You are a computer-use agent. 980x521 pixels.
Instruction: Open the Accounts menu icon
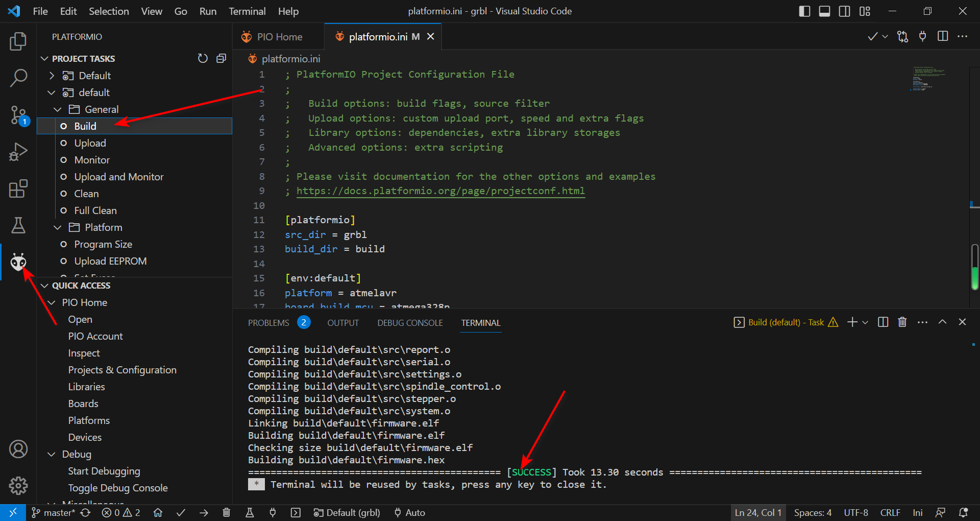pyautogui.click(x=18, y=449)
